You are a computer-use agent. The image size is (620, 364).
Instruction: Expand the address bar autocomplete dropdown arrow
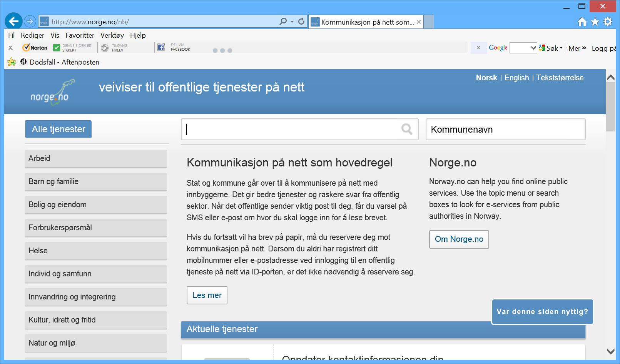point(292,22)
